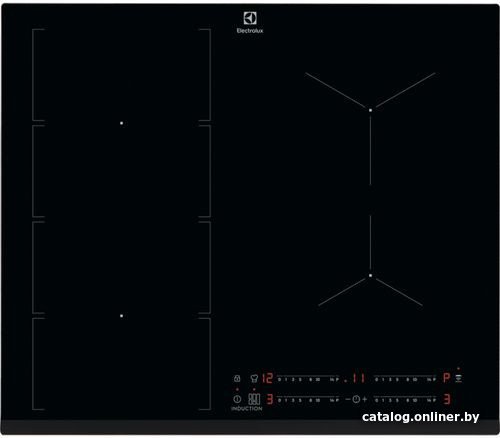
Task: Tap the lower right power slider
Action: tap(406, 399)
